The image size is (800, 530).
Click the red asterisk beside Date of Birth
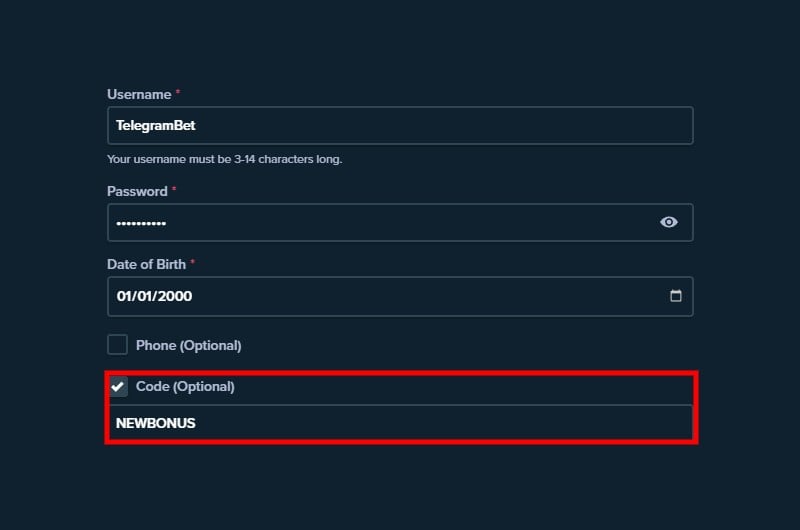point(192,262)
